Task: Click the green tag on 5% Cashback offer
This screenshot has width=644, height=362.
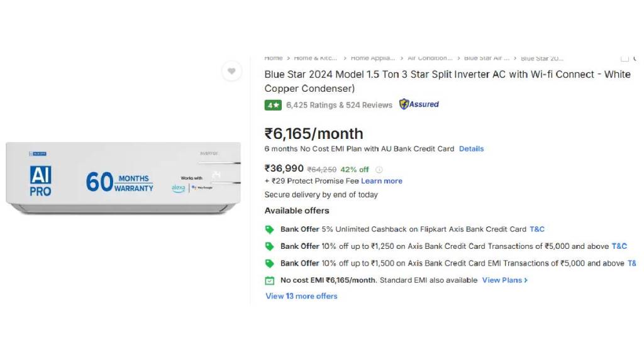Action: click(270, 229)
